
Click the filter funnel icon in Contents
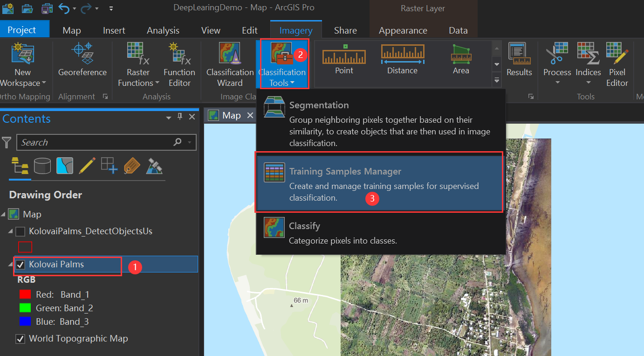click(x=7, y=142)
